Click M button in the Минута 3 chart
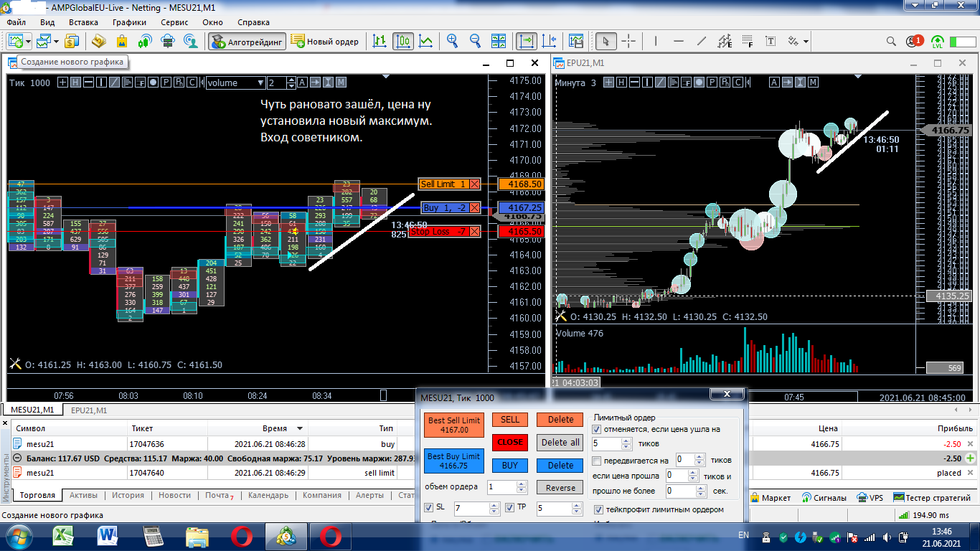Viewport: 980px width, 551px height. point(814,83)
